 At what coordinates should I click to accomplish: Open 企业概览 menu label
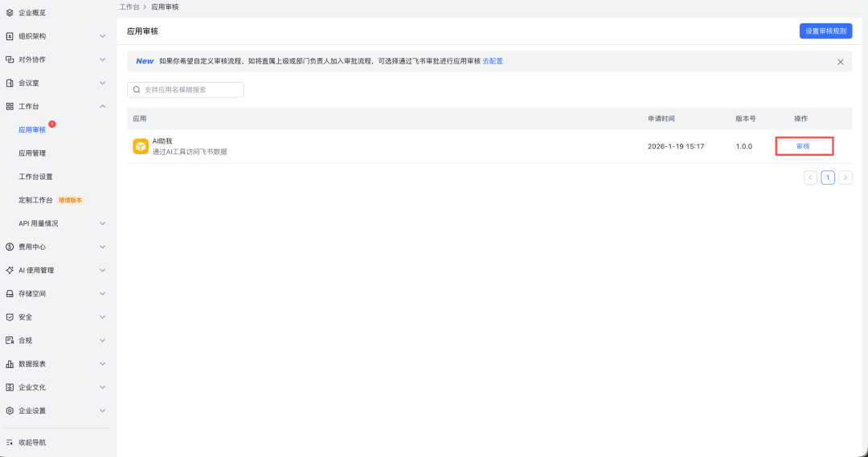[32, 12]
